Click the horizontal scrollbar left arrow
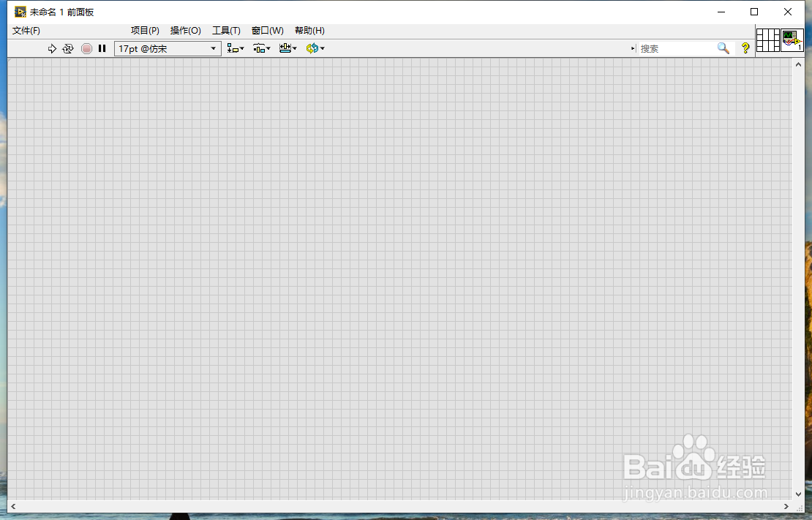Viewport: 812px width, 520px height. pos(13,507)
